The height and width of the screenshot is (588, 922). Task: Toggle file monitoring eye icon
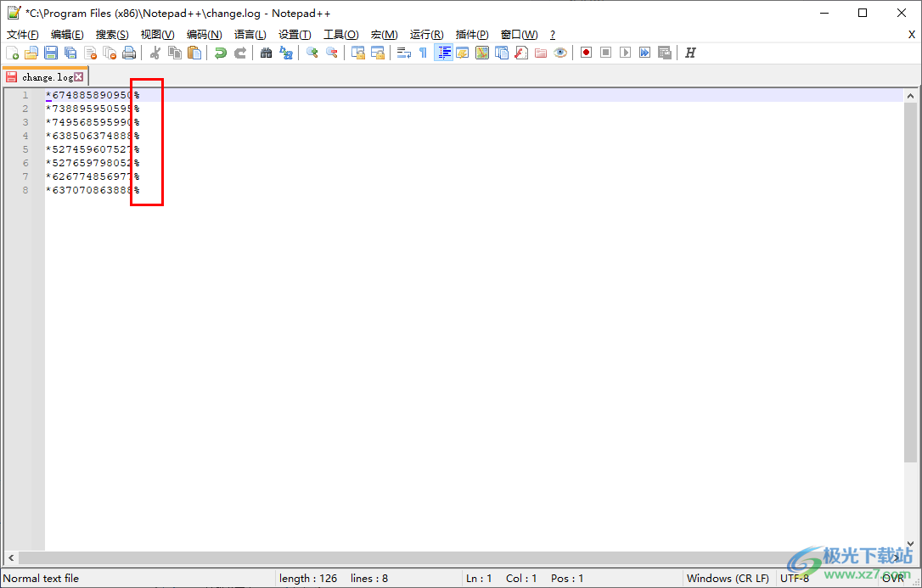tap(560, 53)
